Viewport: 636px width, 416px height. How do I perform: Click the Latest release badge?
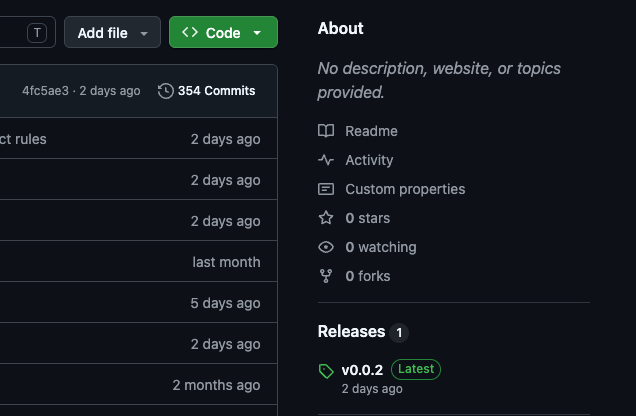click(x=416, y=369)
